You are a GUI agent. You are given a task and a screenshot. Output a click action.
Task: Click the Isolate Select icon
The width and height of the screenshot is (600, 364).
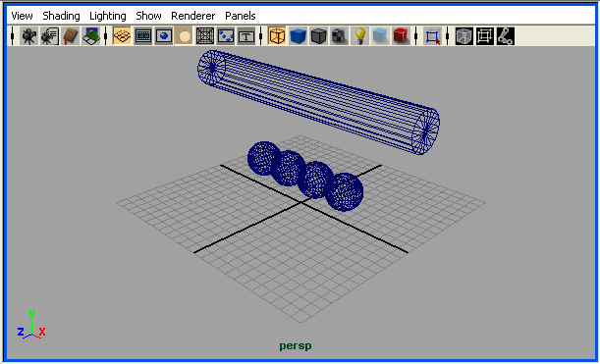click(x=433, y=36)
